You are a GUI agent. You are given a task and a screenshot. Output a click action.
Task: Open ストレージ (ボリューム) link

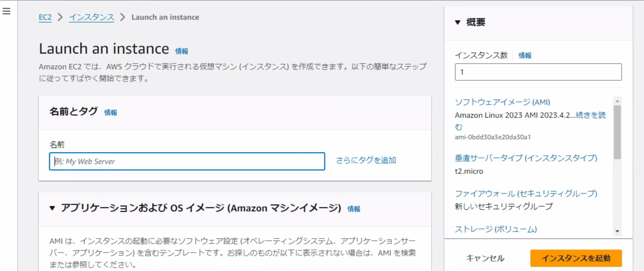[496, 229]
